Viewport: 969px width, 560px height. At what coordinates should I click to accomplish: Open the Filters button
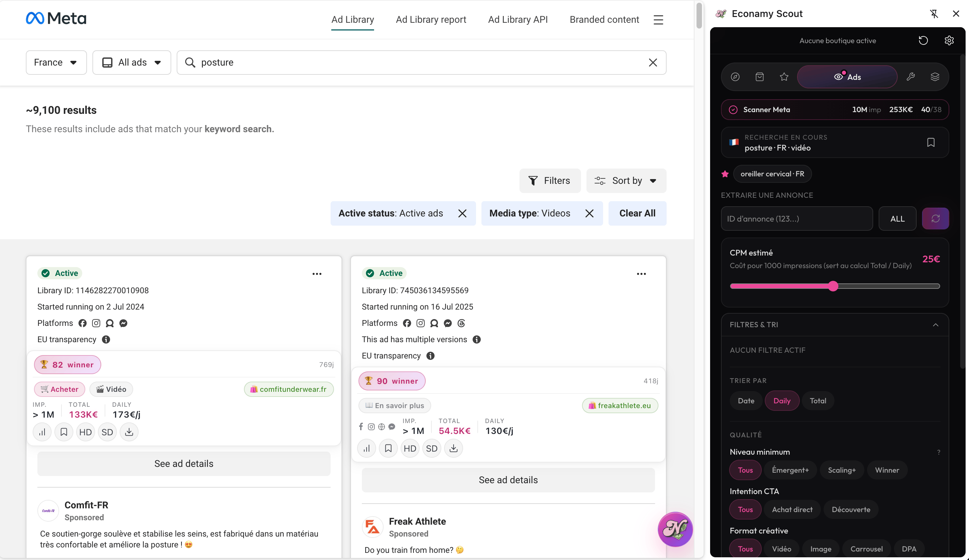(x=550, y=181)
